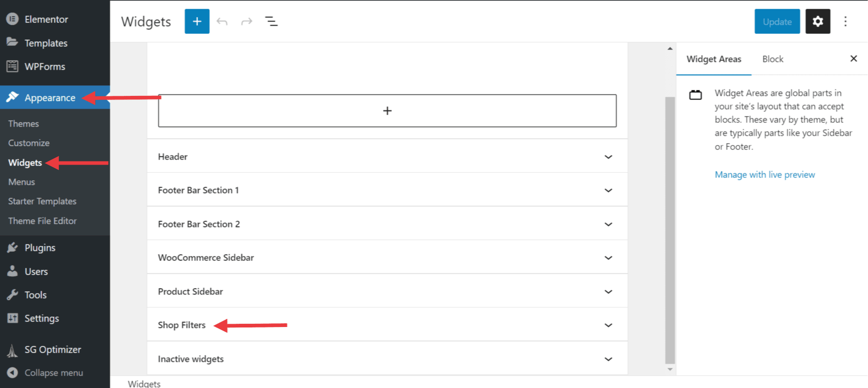Close the settings sidebar panel
The width and height of the screenshot is (868, 388).
pyautogui.click(x=853, y=59)
